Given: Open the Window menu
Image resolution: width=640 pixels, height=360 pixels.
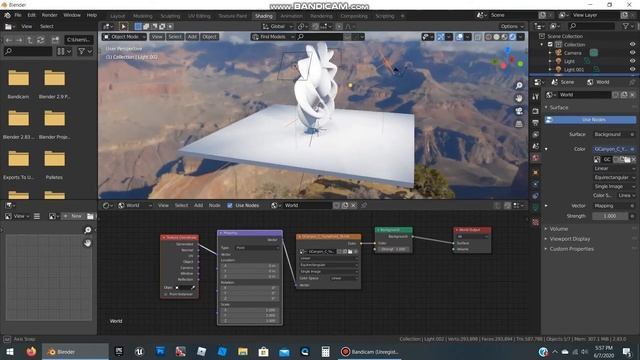Looking at the screenshot, I should click(72, 15).
